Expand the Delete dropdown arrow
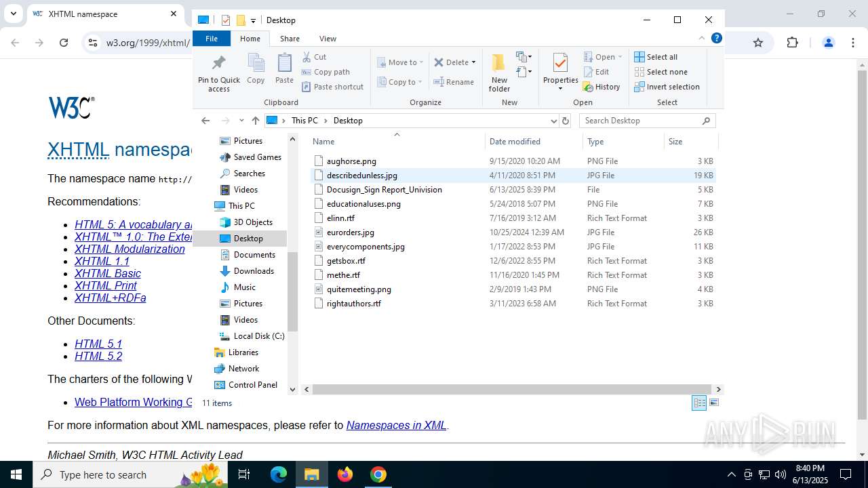This screenshot has width=868, height=488. (473, 62)
